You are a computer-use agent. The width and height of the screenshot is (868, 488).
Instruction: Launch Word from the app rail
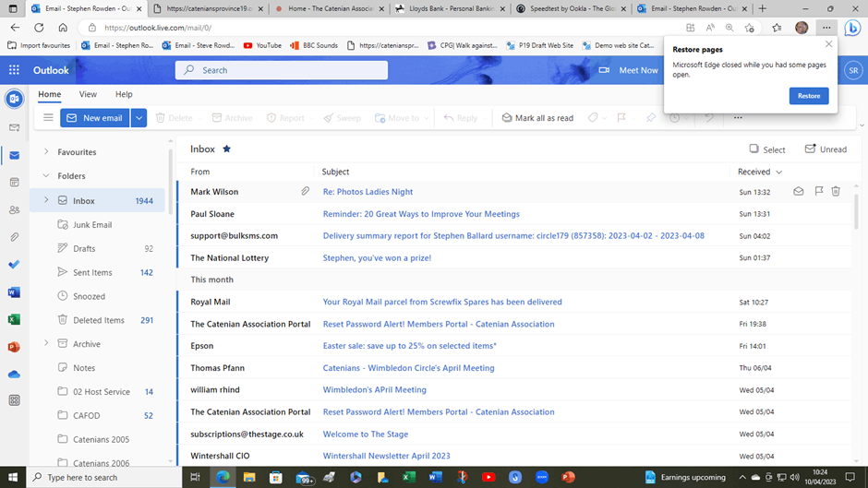click(x=15, y=292)
